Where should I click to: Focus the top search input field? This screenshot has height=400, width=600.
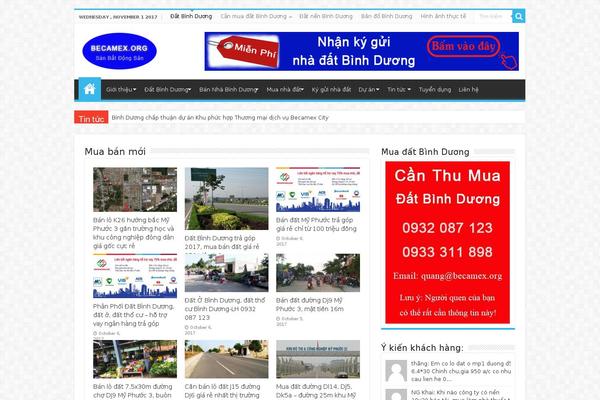(x=493, y=16)
